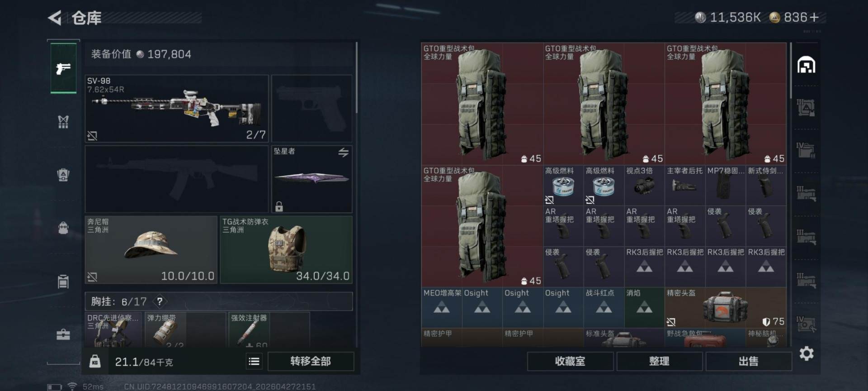Toggle the weight lock icon
Screen dimensions: 868x391
click(95, 361)
